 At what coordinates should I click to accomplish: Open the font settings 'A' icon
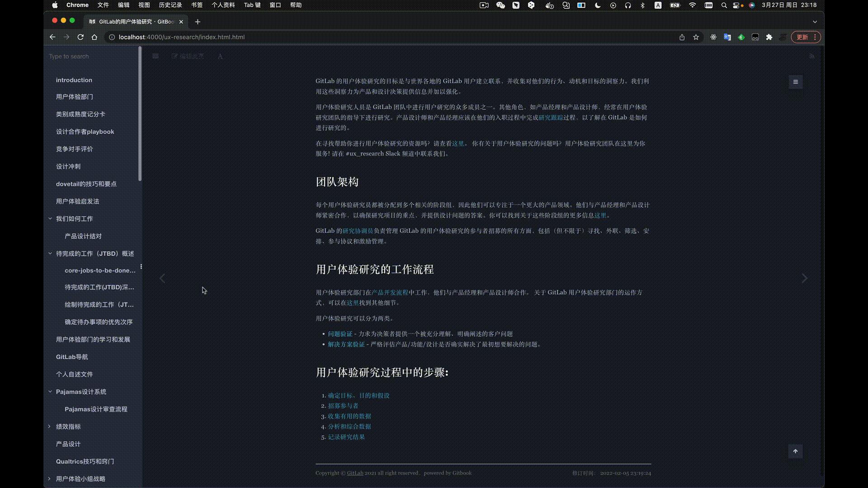coord(220,56)
